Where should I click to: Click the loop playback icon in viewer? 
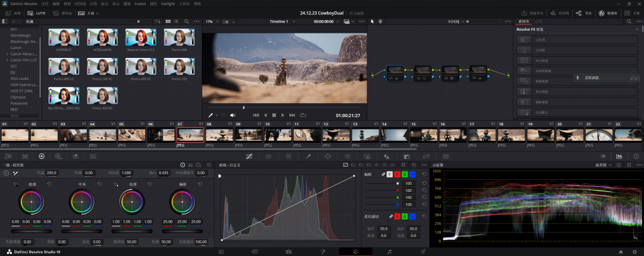[x=303, y=115]
